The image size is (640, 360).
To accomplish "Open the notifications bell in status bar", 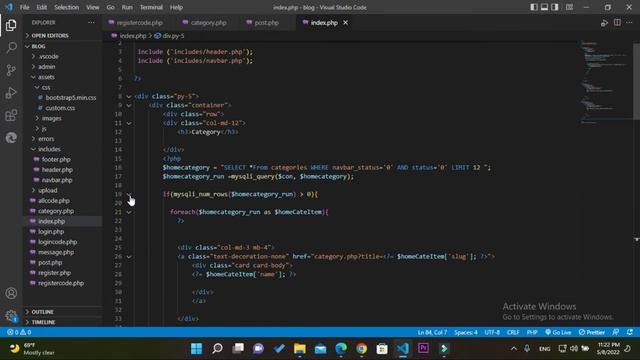I will point(630,332).
